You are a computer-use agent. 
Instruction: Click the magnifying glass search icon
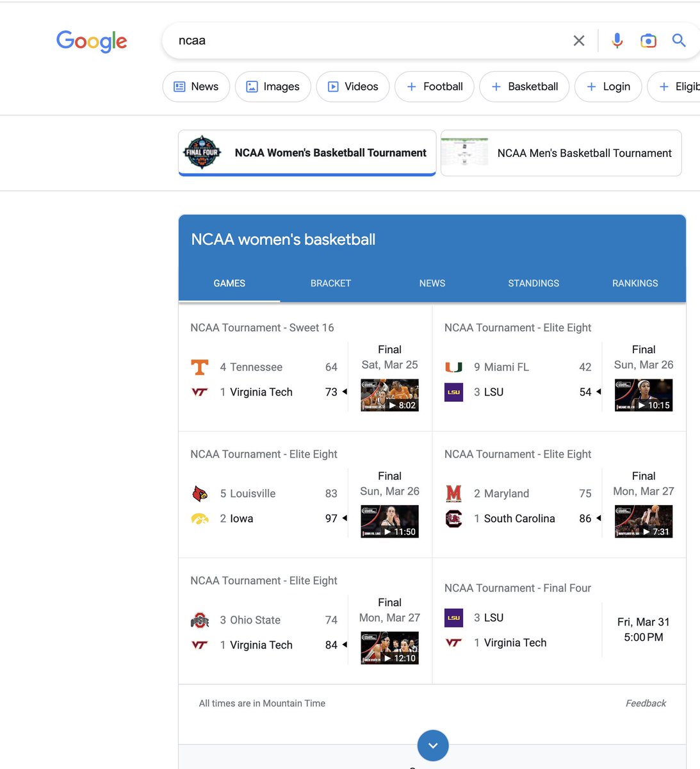pos(679,40)
